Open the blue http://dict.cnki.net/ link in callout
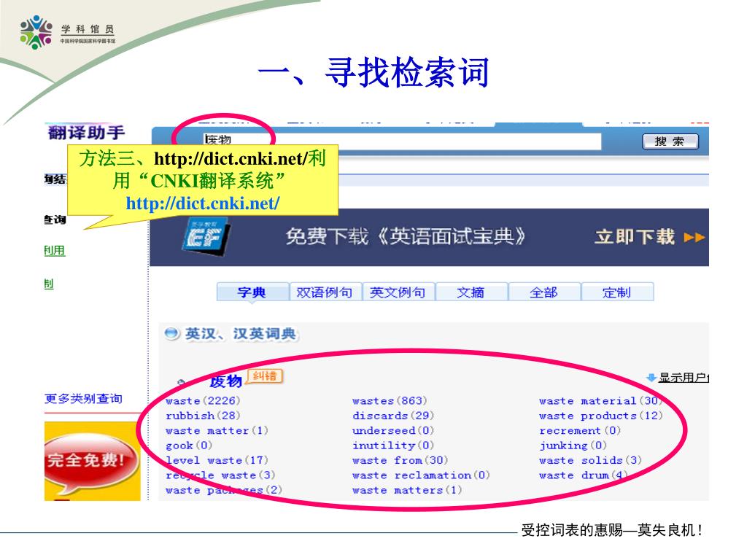The image size is (747, 560). click(x=203, y=203)
